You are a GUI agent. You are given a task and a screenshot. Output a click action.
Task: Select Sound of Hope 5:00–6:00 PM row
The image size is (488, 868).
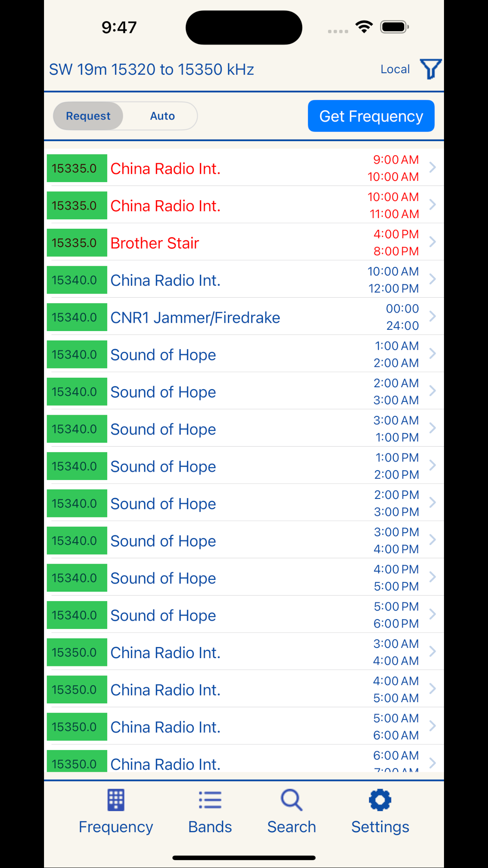click(244, 615)
